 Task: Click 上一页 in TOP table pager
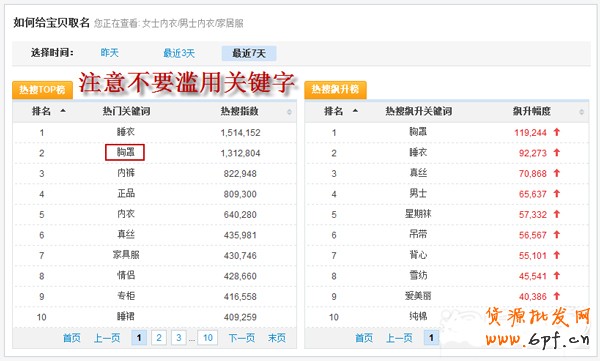point(107,338)
